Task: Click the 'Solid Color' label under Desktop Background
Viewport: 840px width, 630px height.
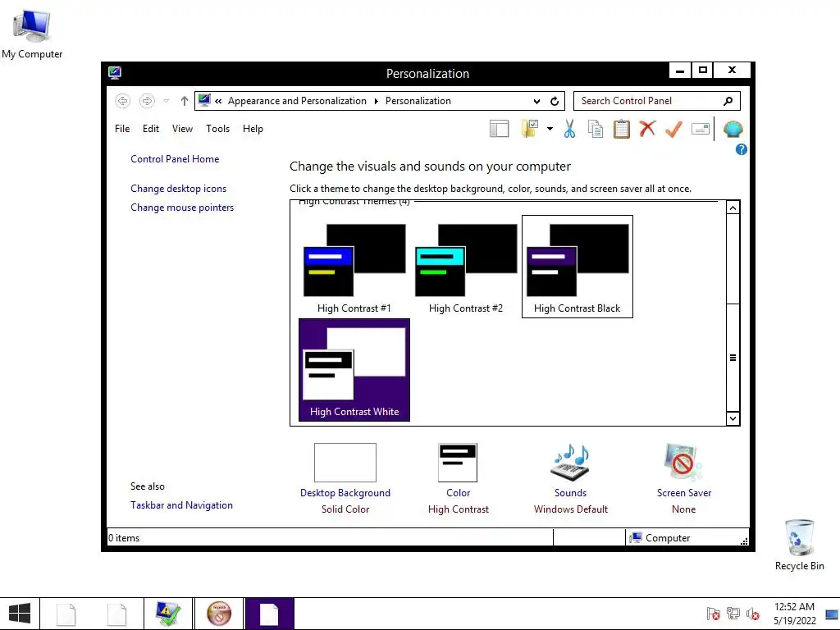Action: coord(345,509)
